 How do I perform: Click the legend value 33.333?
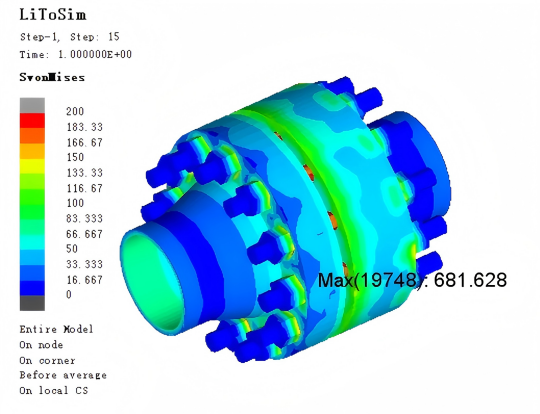[85, 264]
